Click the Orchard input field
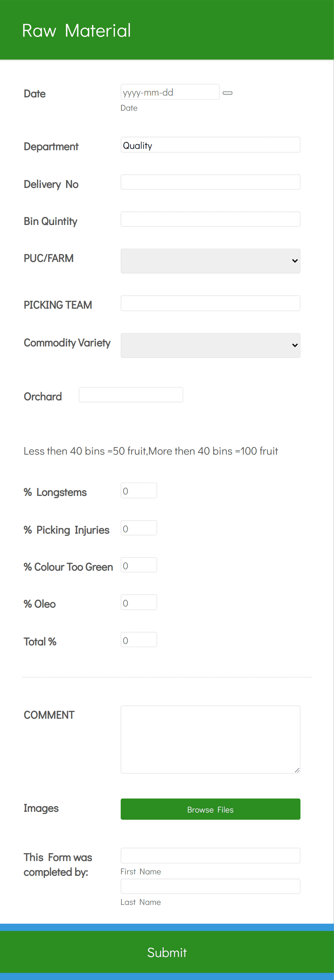The image size is (334, 980). click(131, 395)
